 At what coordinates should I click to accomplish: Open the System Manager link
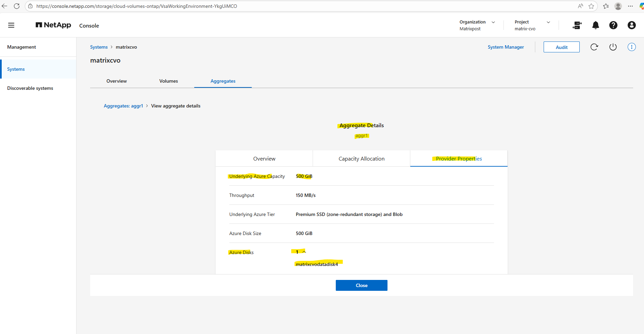506,47
